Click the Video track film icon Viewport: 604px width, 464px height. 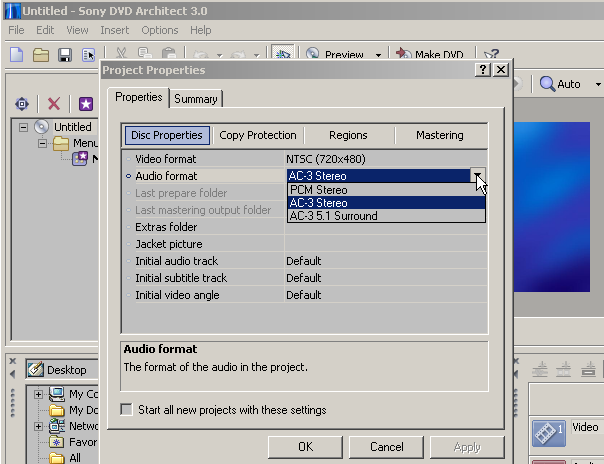(x=549, y=434)
